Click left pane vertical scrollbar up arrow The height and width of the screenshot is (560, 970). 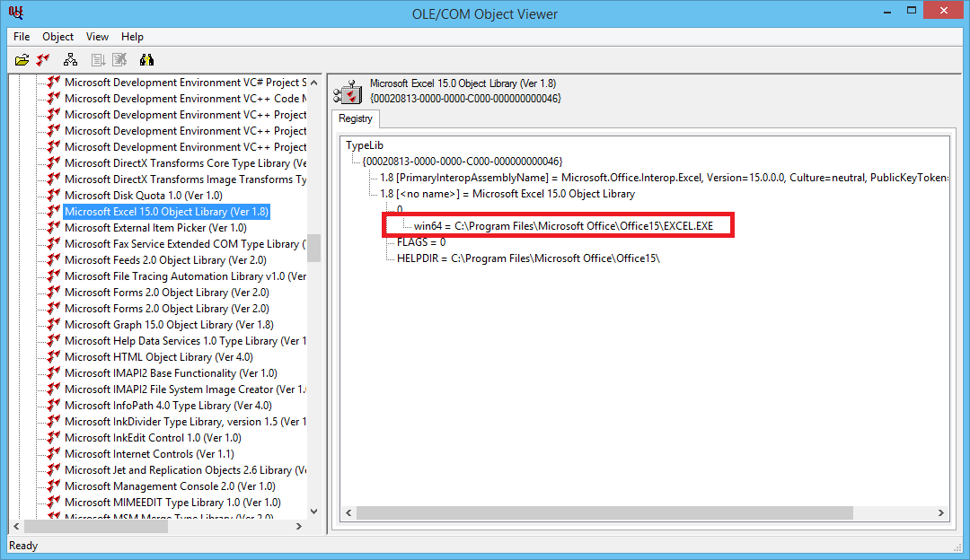coord(314,83)
